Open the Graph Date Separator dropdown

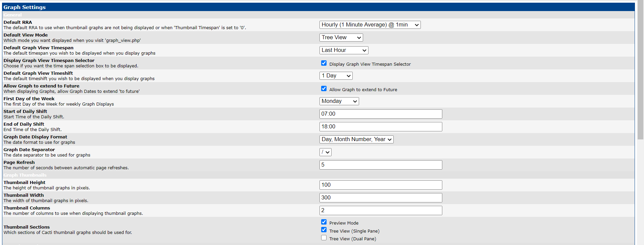[325, 152]
